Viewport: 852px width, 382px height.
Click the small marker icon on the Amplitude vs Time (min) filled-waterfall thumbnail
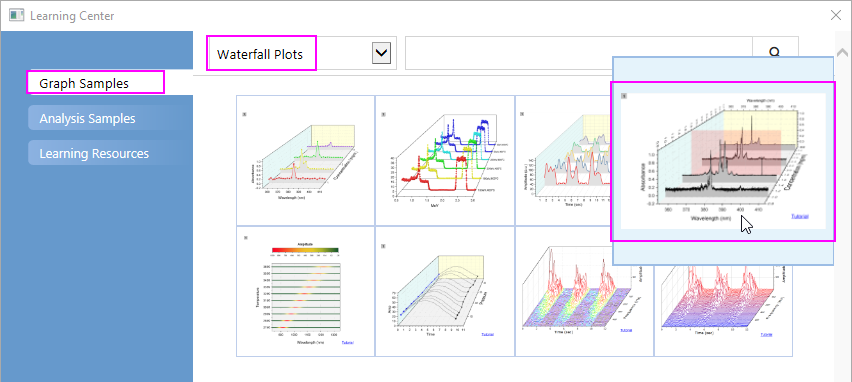tap(522, 114)
